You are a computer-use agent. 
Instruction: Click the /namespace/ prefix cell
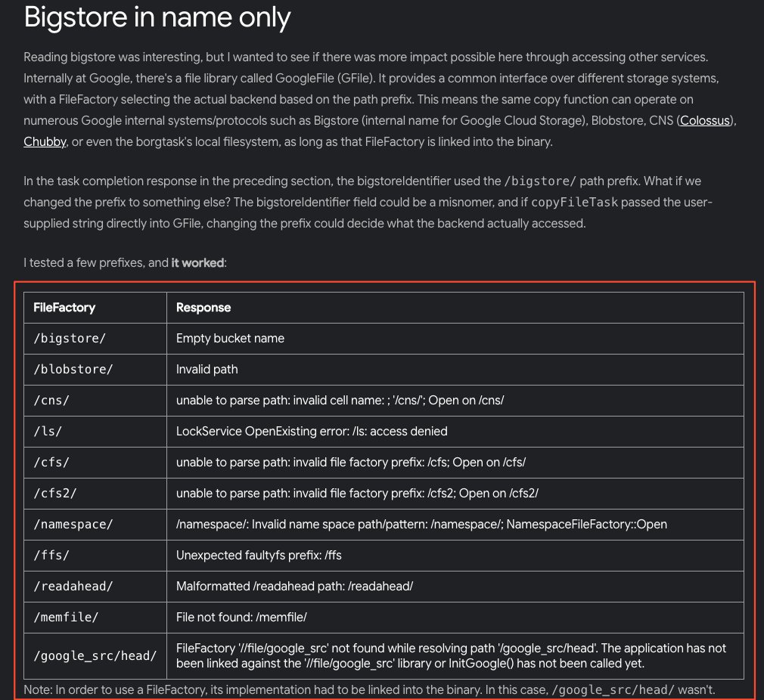pyautogui.click(x=95, y=525)
